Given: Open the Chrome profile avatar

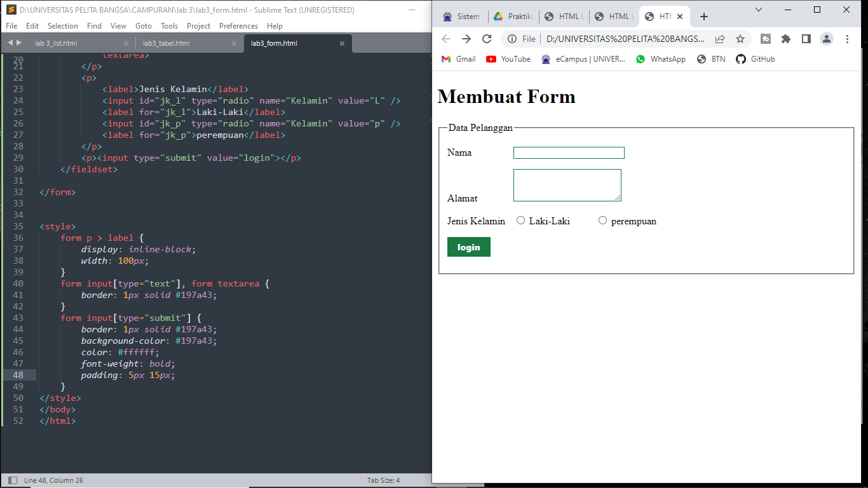Looking at the screenshot, I should point(826,38).
